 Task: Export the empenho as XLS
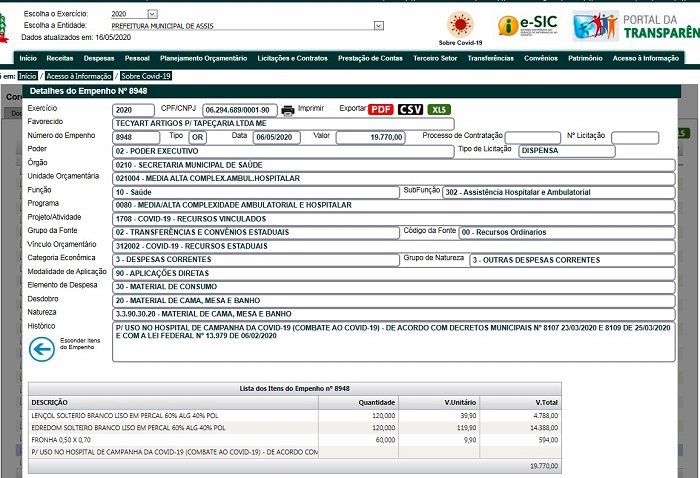pos(439,110)
